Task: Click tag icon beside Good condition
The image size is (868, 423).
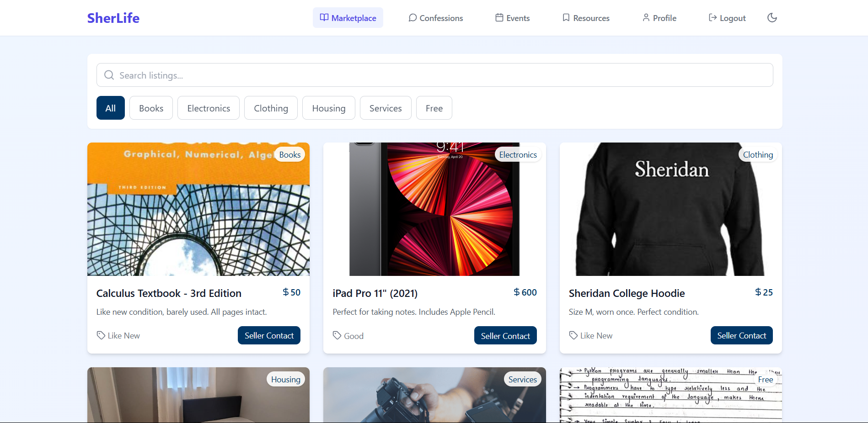Action: click(337, 335)
